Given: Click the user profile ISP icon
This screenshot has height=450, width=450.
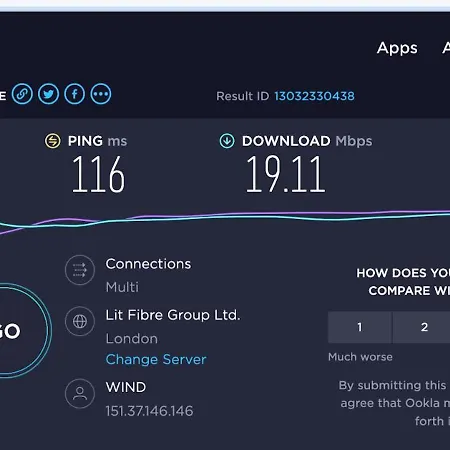Looking at the screenshot, I should point(80,394).
